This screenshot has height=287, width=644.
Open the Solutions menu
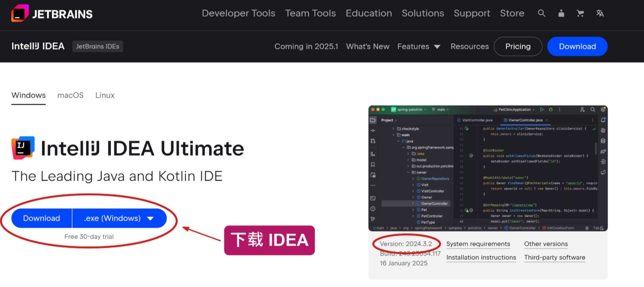423,14
